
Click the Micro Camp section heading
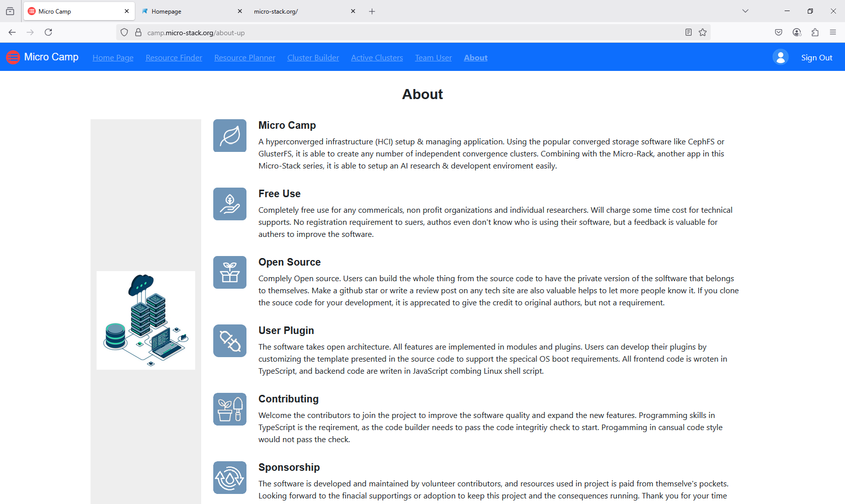click(287, 125)
